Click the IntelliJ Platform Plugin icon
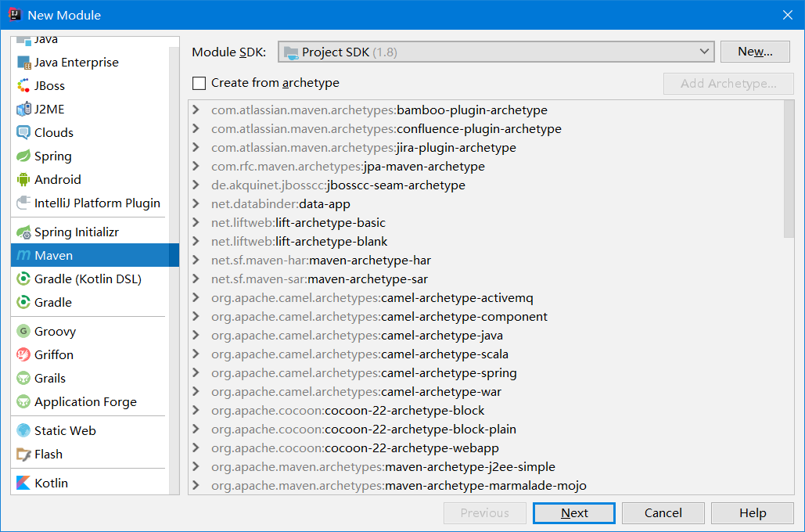Image resolution: width=805 pixels, height=532 pixels. [23, 203]
